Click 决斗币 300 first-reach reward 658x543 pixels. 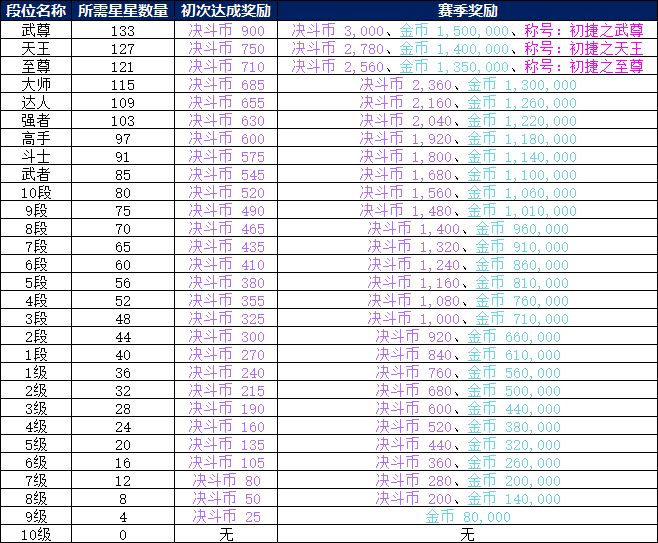click(x=226, y=337)
